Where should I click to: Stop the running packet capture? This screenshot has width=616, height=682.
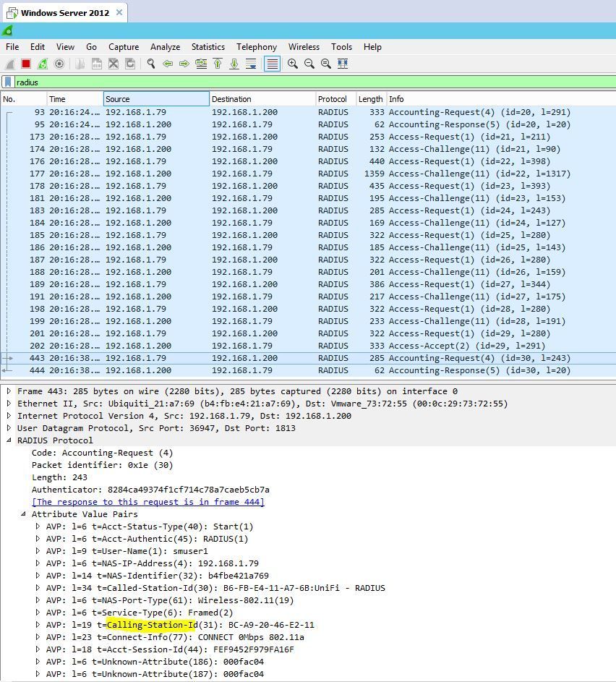[x=26, y=64]
